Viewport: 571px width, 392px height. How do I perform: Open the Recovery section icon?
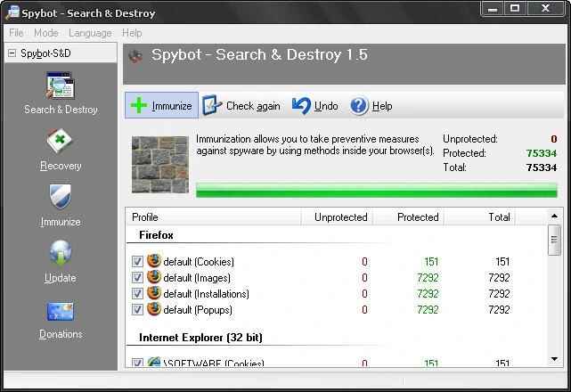[60, 142]
